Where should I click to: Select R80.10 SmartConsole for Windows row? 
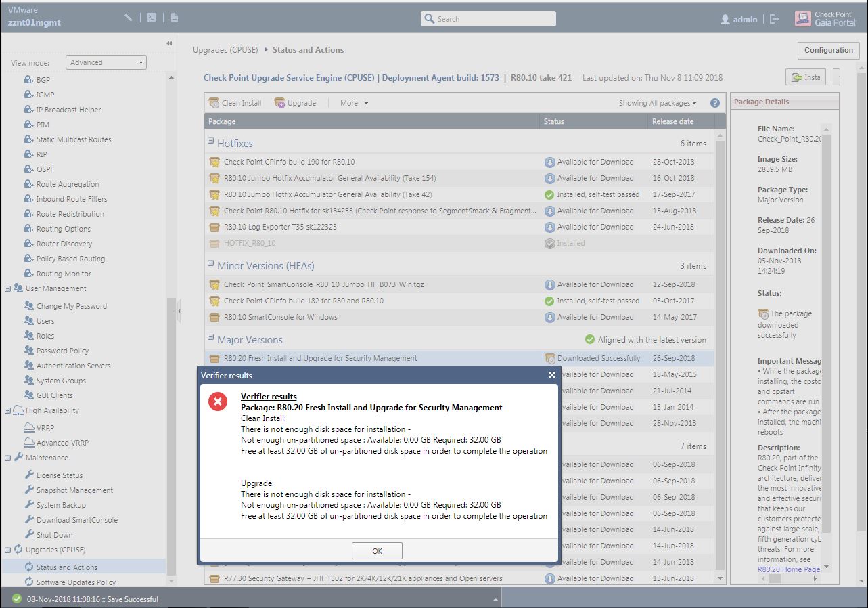coord(459,317)
